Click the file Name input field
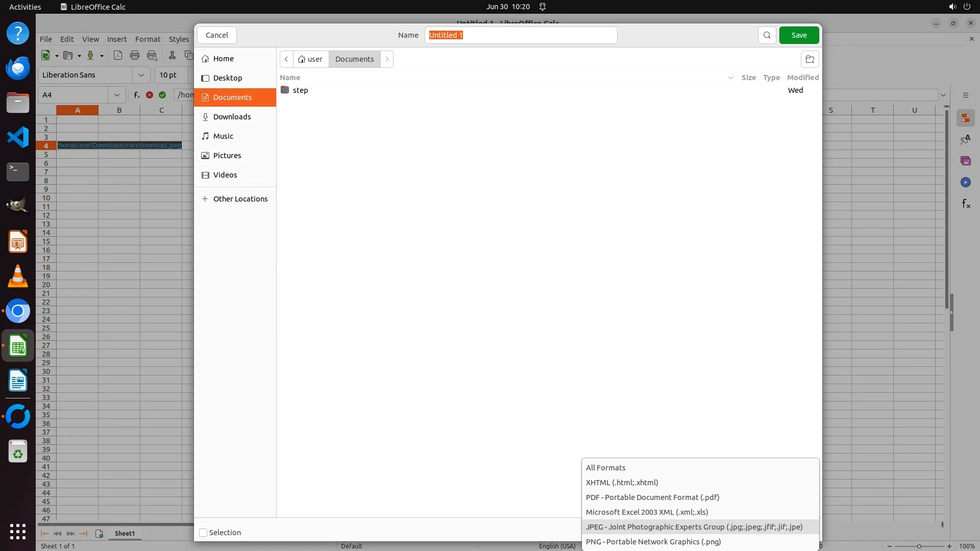 (x=521, y=35)
